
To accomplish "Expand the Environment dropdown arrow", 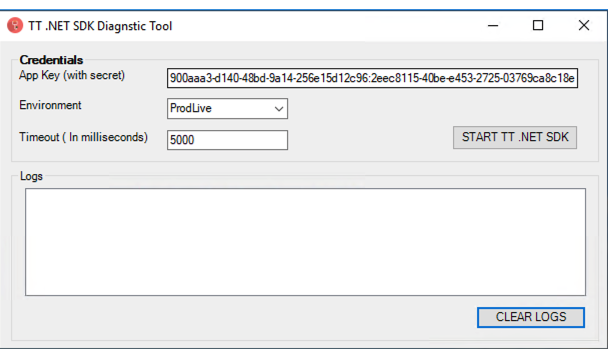I will pos(279,109).
